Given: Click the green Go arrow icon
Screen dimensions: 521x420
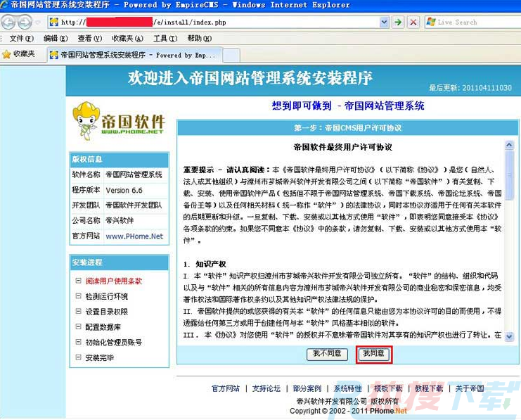Looking at the screenshot, I should pos(398,23).
